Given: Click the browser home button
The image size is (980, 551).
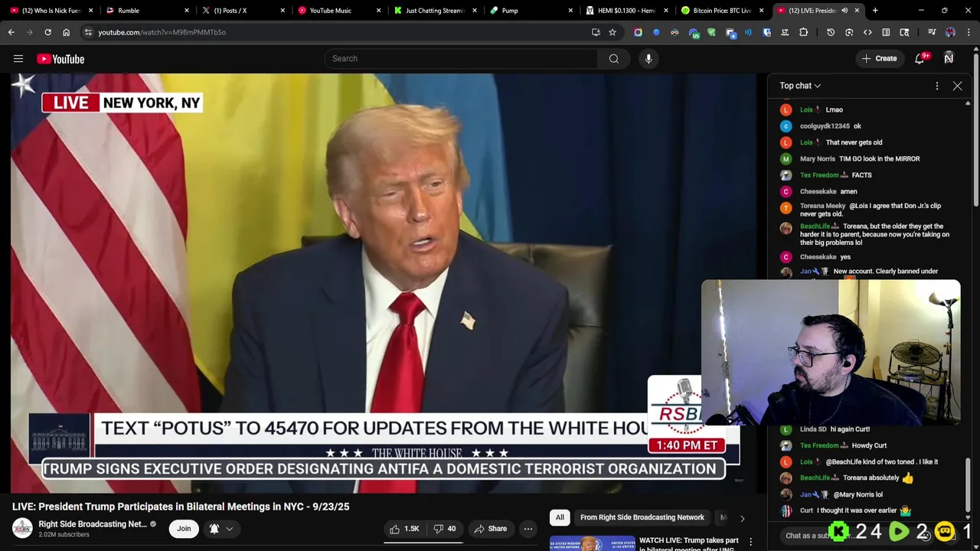Looking at the screenshot, I should pos(66,32).
